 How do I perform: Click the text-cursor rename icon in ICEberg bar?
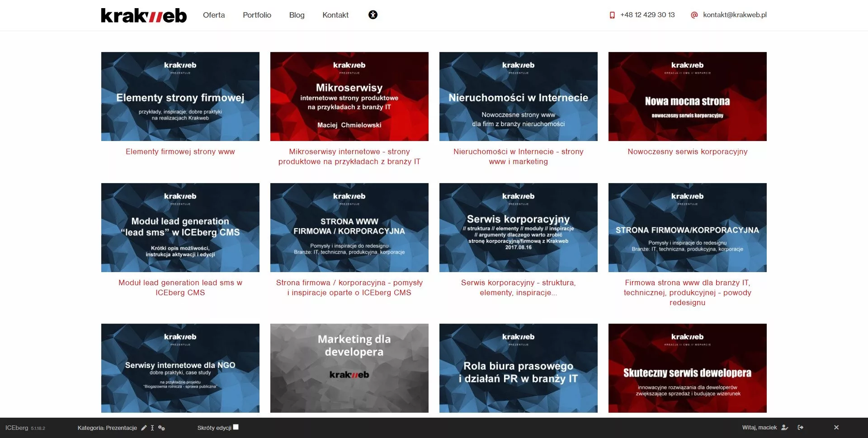pyautogui.click(x=152, y=428)
